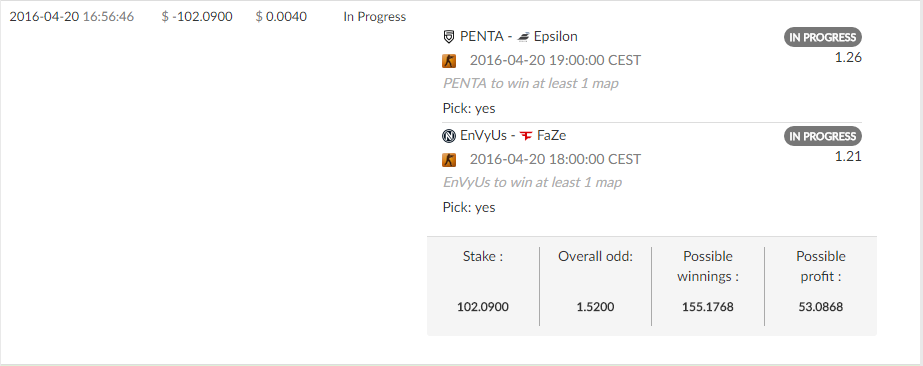
Task: Open the EnVyUs - FaZe match link
Action: (504, 136)
